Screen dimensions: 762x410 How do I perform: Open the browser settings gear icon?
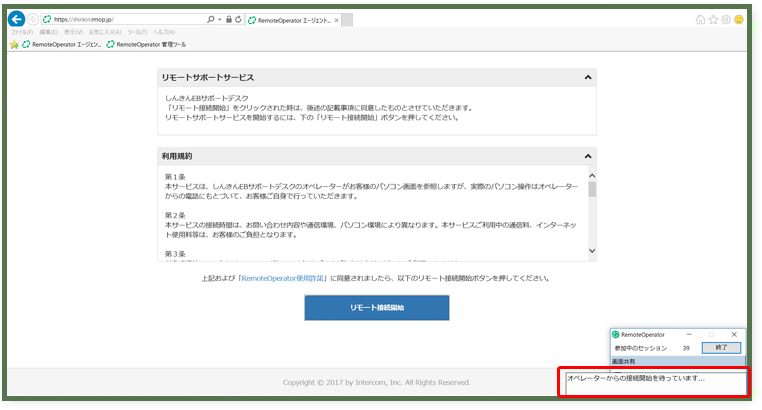(x=726, y=19)
